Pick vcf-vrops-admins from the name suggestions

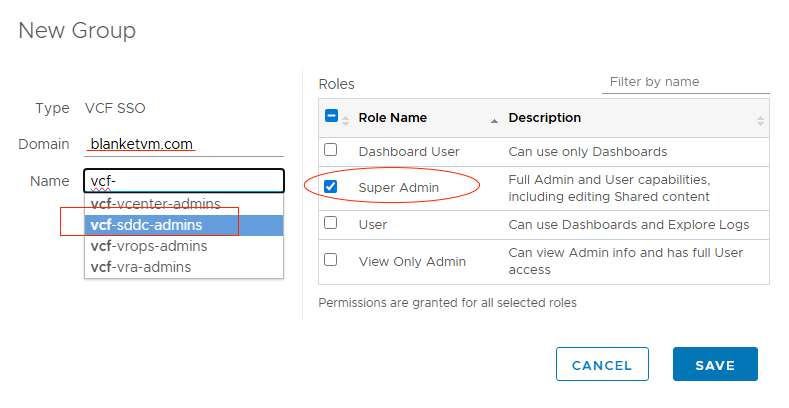pyautogui.click(x=149, y=246)
